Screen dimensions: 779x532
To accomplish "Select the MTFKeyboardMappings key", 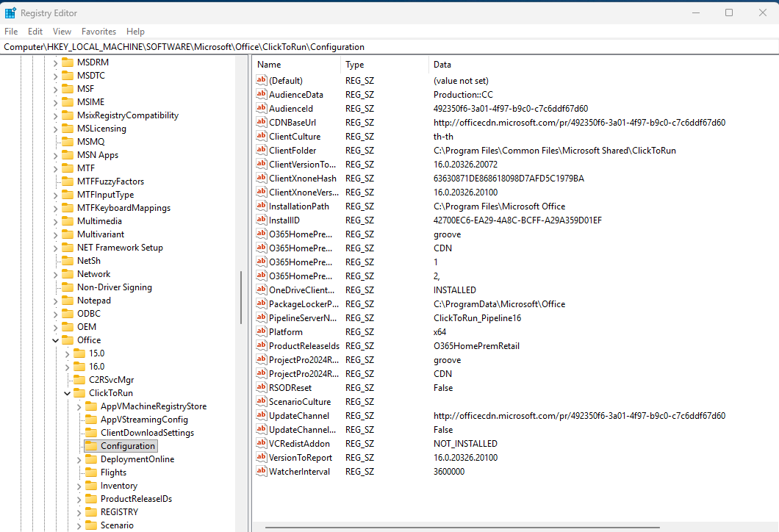I will coord(123,208).
